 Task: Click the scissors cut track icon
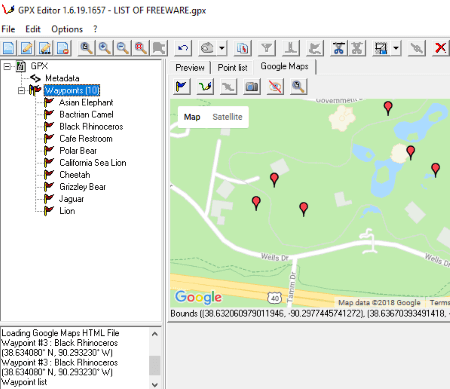pos(339,48)
